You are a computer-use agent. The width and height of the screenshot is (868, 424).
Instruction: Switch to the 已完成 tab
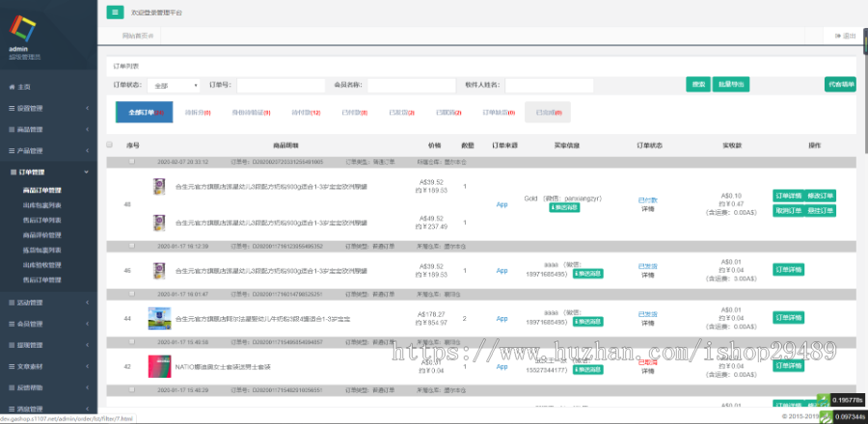point(548,112)
